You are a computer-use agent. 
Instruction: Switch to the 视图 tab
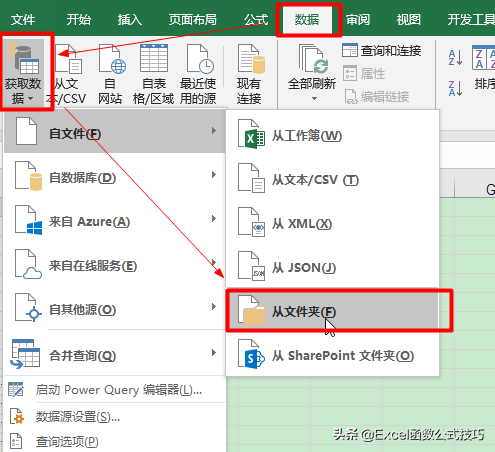click(409, 20)
